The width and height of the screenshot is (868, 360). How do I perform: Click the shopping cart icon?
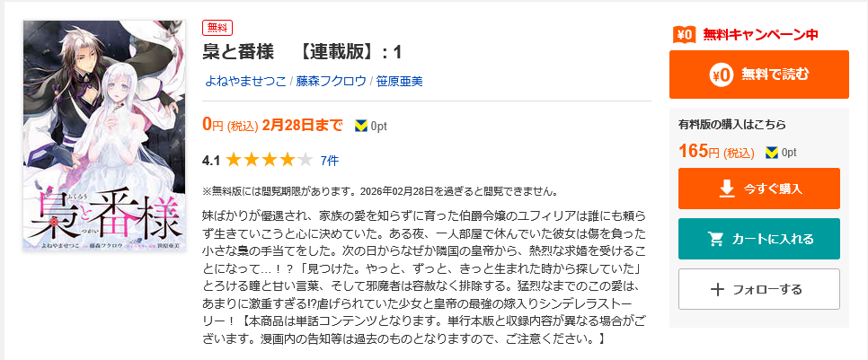[x=716, y=239]
